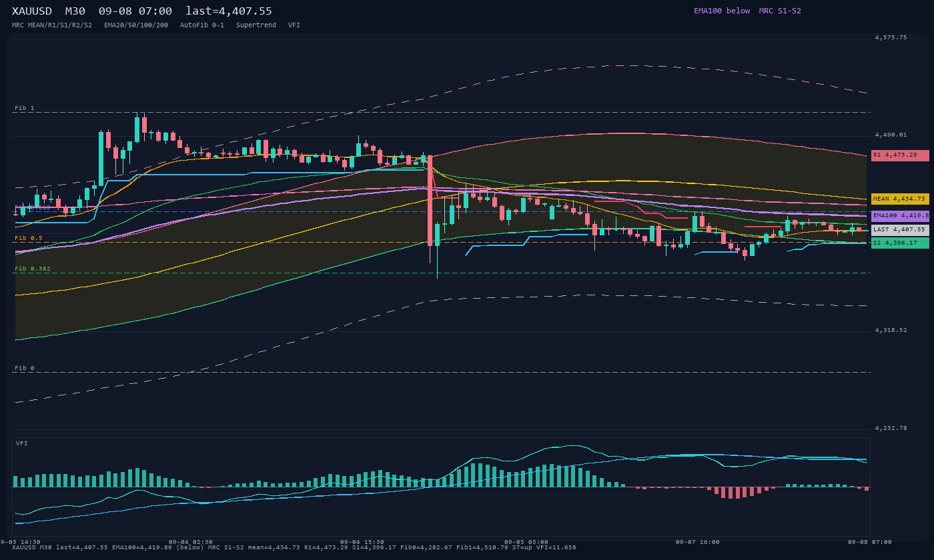This screenshot has width=934, height=560.
Task: Click 'ST=up' in the bottom status line
Action: (522, 547)
